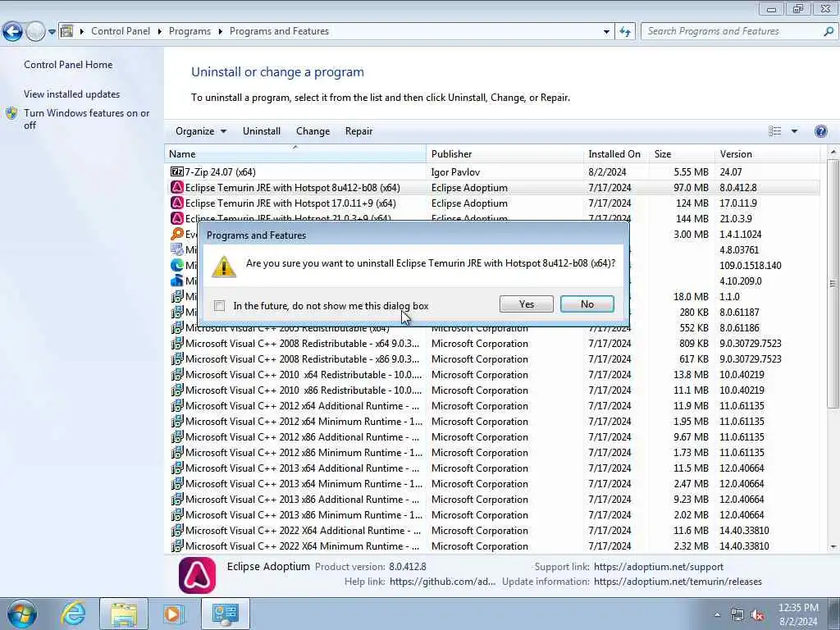Click Control Panel taskbar button
840x630 pixels.
click(x=225, y=614)
